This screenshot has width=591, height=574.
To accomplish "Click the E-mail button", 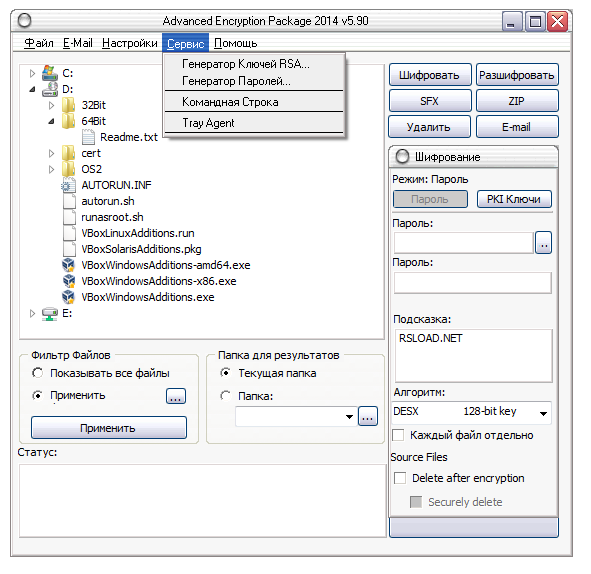I will tap(517, 127).
